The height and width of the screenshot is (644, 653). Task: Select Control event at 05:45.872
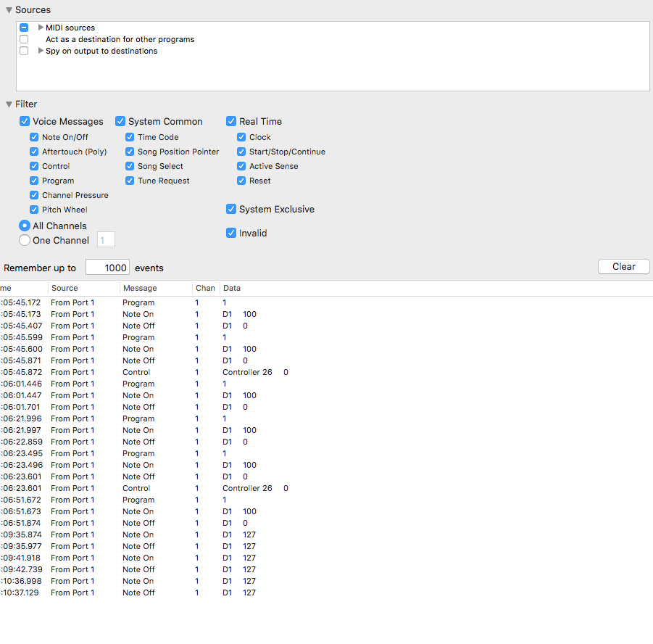tap(326, 372)
